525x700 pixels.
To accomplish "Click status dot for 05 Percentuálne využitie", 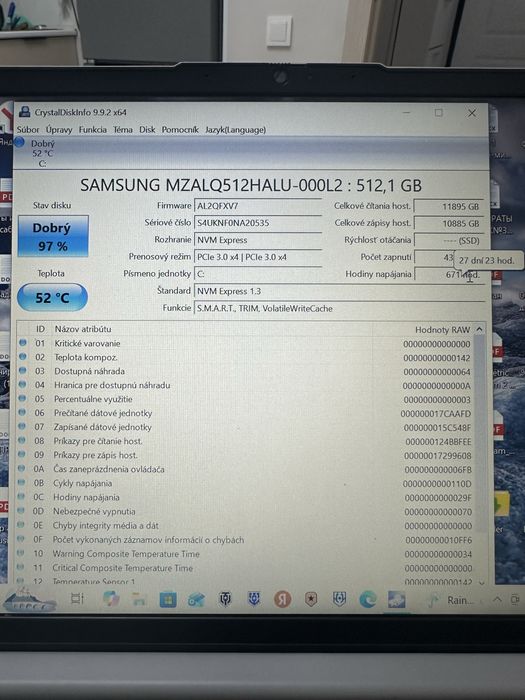I will 22,398.
